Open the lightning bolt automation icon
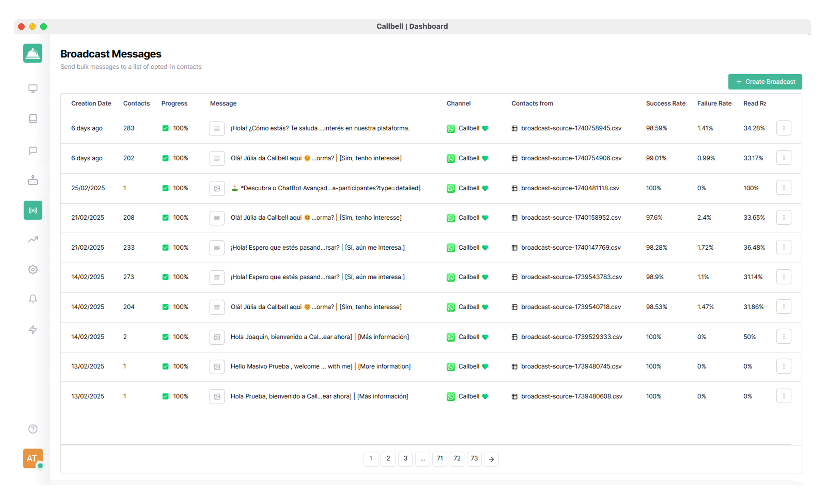This screenshot has width=825, height=504. pyautogui.click(x=33, y=330)
